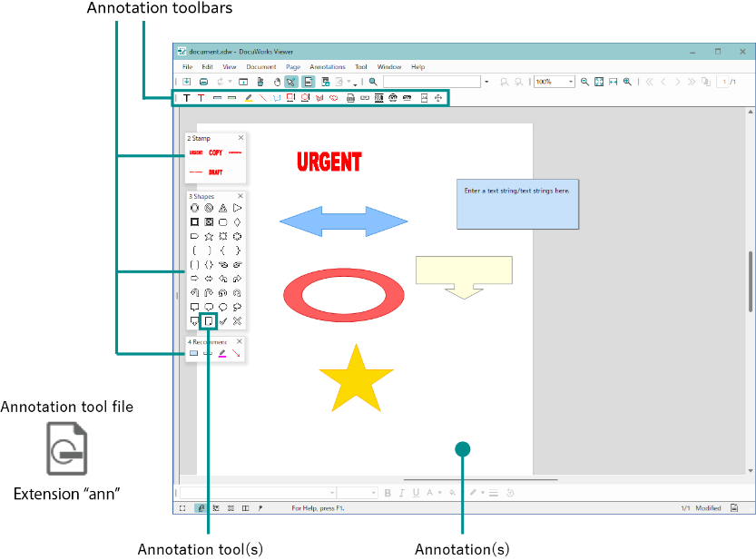Select the Text annotation tool
The height and width of the screenshot is (560, 756).
pos(187,97)
